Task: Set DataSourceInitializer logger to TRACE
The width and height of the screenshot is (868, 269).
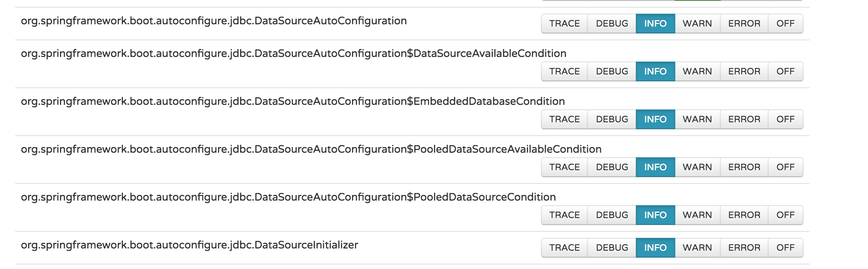Action: pyautogui.click(x=565, y=248)
